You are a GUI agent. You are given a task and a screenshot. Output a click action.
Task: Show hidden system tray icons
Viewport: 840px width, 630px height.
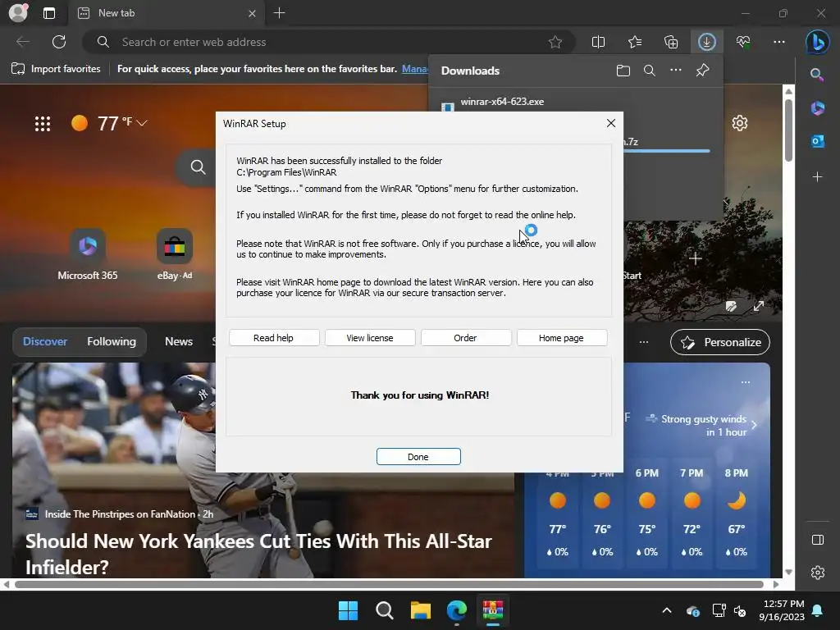click(667, 610)
